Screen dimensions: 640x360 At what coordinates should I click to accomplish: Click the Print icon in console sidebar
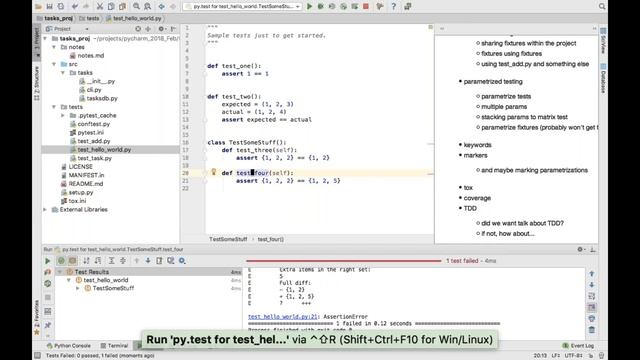pyautogui.click(x=592, y=319)
